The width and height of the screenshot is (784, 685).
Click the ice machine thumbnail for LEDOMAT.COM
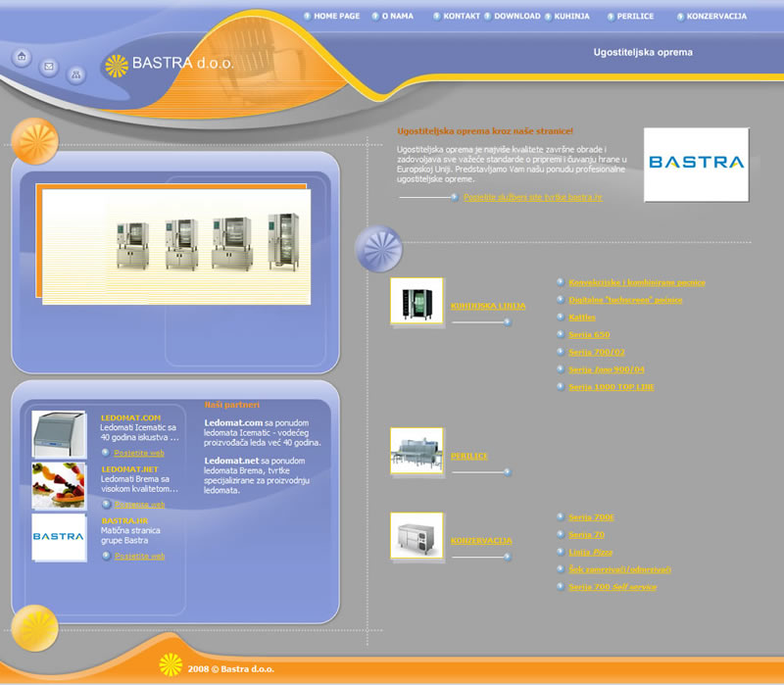(x=59, y=434)
